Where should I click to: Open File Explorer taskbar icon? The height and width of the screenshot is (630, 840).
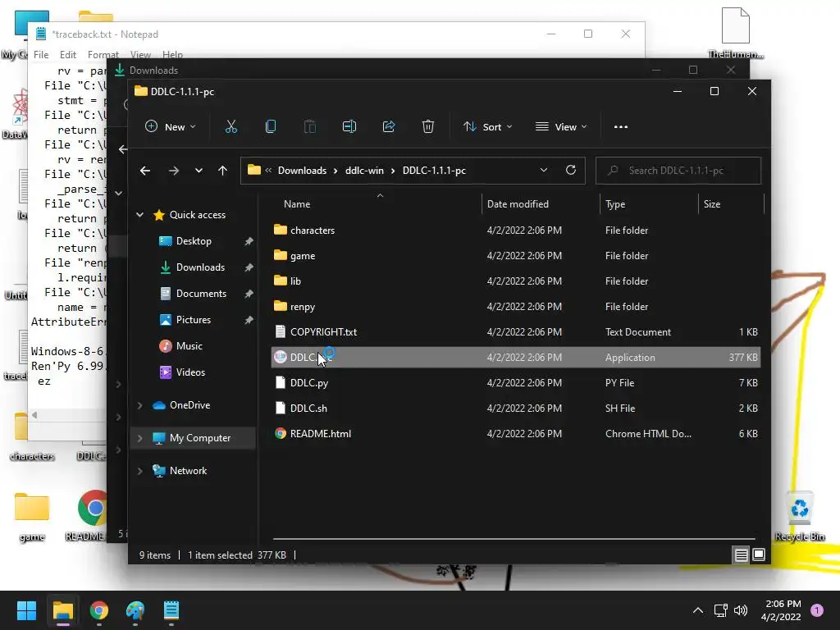point(62,610)
